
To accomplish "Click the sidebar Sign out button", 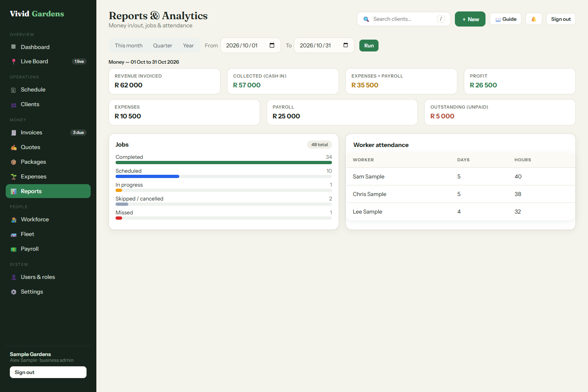I will click(48, 372).
